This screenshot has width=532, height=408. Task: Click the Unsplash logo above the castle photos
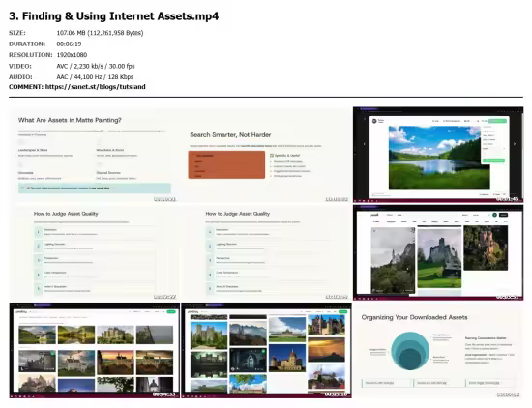point(374,215)
